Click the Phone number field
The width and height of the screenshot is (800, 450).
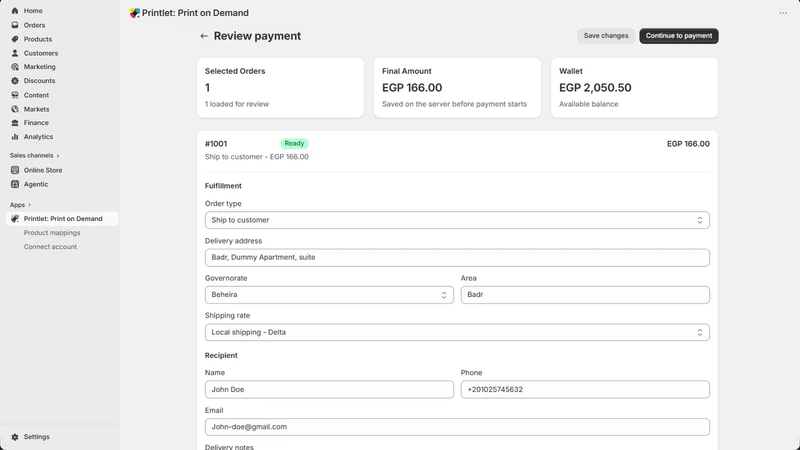pos(585,389)
